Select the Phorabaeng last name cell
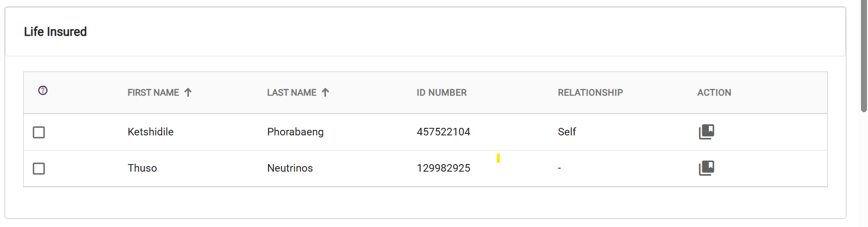 click(x=295, y=132)
